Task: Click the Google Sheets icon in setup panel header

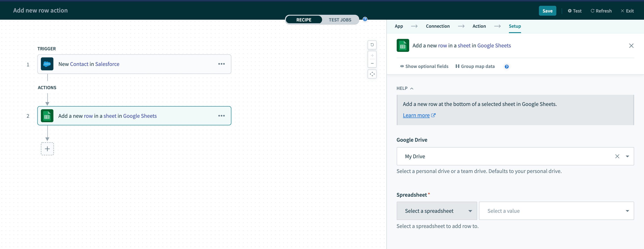Action: click(x=403, y=46)
